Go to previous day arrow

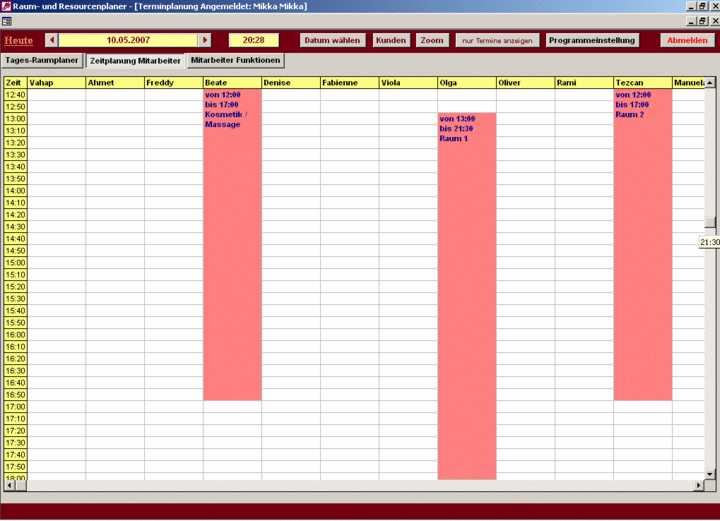pos(51,40)
